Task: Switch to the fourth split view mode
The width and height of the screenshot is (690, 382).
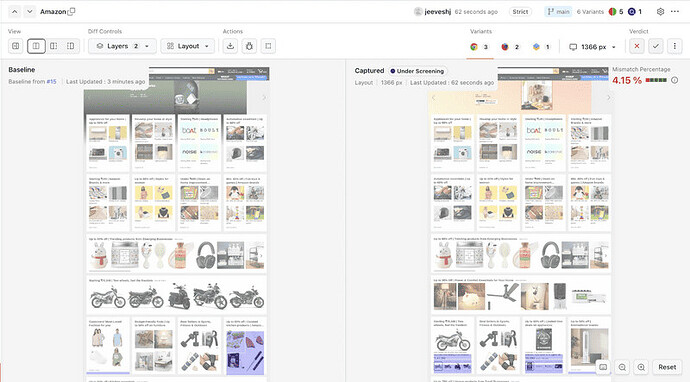Action: (x=70, y=46)
